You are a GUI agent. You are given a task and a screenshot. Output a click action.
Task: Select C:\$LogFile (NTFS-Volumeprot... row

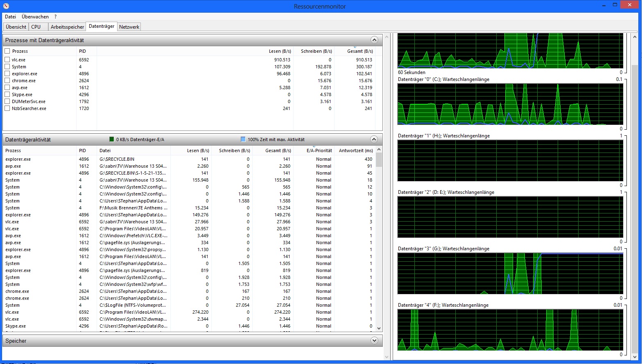pyautogui.click(x=189, y=305)
